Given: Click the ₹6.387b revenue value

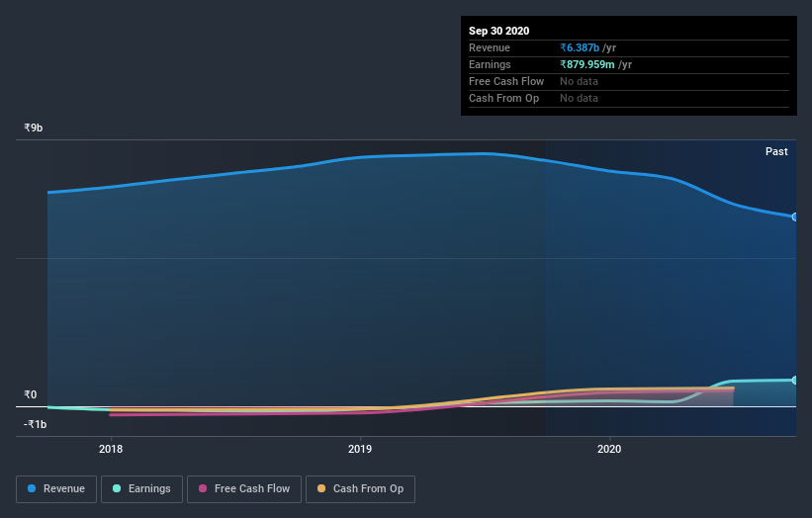Looking at the screenshot, I should pyautogui.click(x=580, y=48).
